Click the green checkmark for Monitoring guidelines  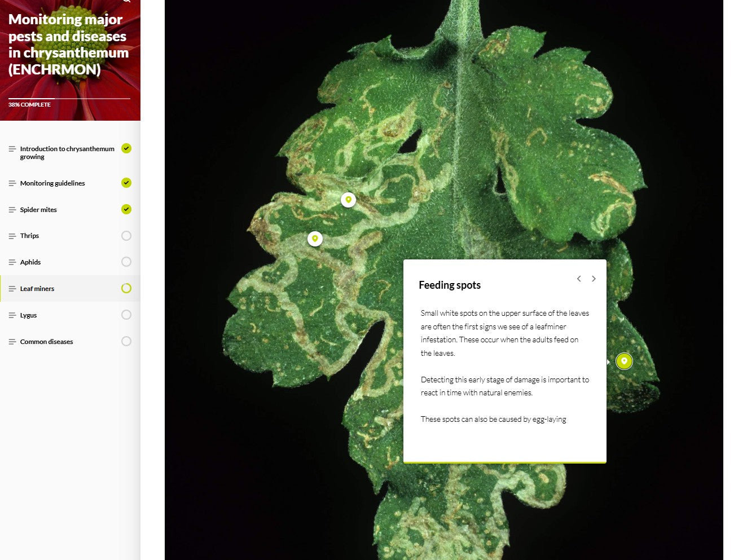(126, 183)
